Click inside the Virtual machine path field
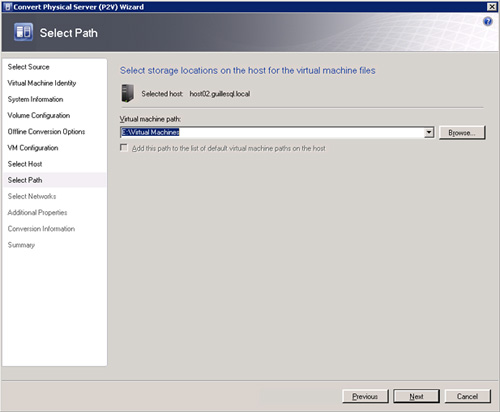The height and width of the screenshot is (412, 500). pos(272,132)
